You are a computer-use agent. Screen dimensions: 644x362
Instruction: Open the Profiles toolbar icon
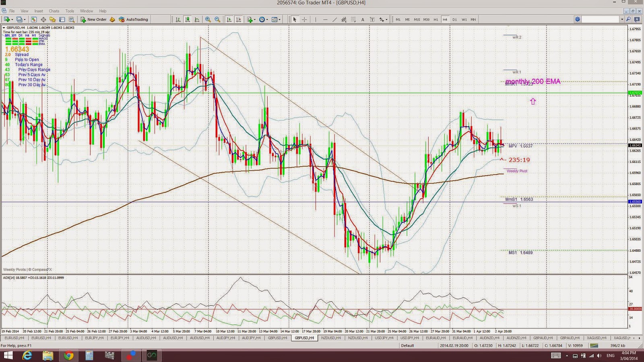click(x=19, y=19)
